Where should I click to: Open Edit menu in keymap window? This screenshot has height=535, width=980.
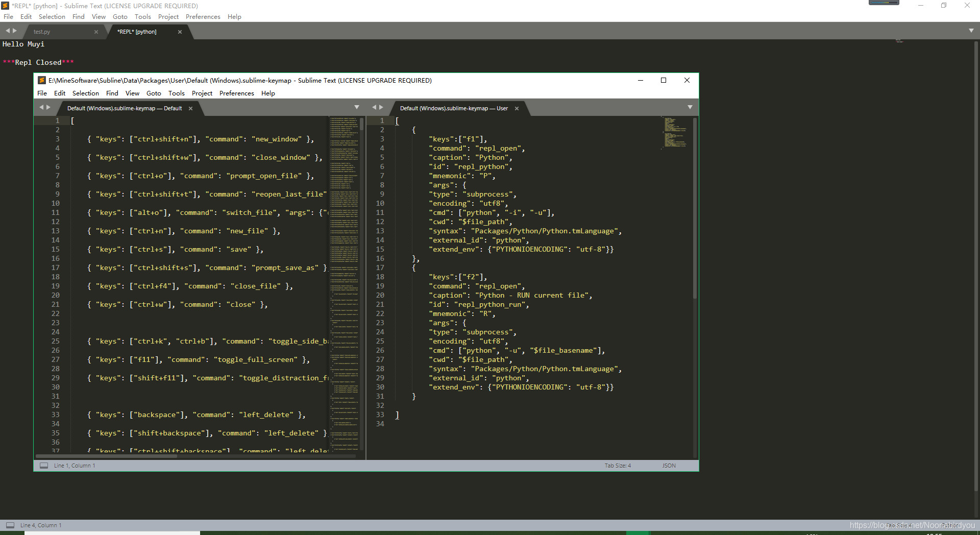tap(60, 93)
